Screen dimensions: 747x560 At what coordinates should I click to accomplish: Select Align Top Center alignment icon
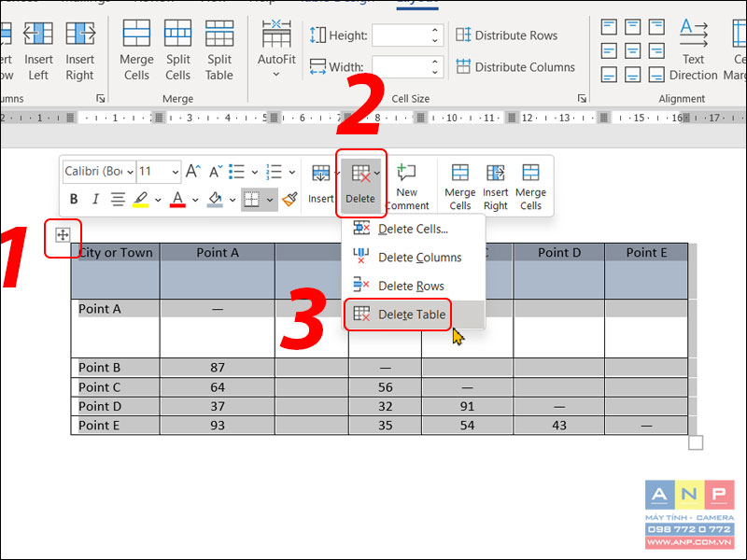coord(633,27)
